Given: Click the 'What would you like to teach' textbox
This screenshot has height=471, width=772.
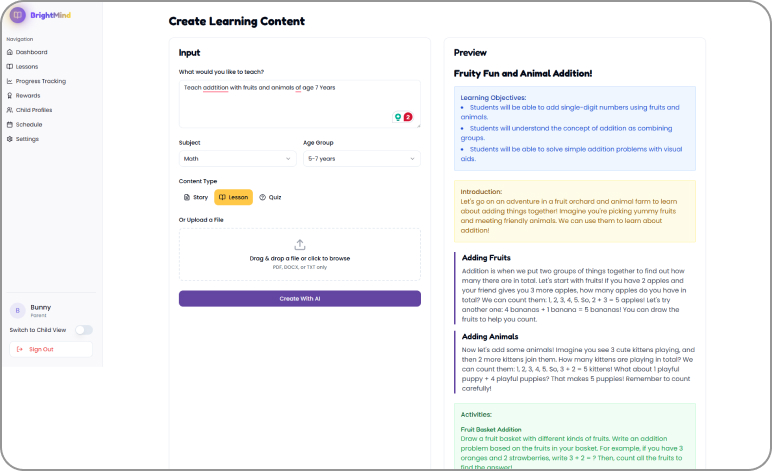Looking at the screenshot, I should pyautogui.click(x=300, y=104).
